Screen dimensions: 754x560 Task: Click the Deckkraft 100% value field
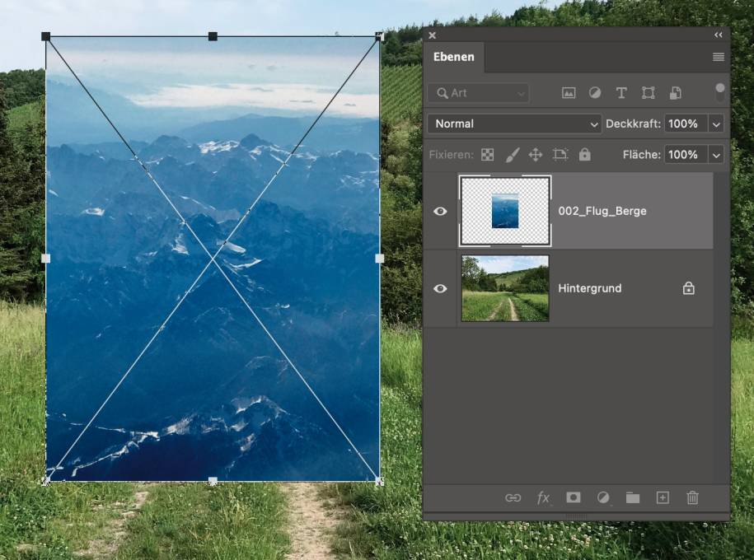tap(686, 124)
